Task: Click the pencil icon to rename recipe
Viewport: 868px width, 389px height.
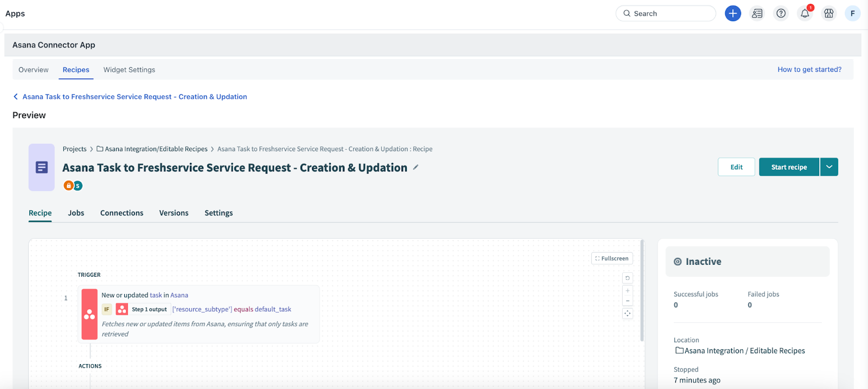Action: click(x=416, y=167)
